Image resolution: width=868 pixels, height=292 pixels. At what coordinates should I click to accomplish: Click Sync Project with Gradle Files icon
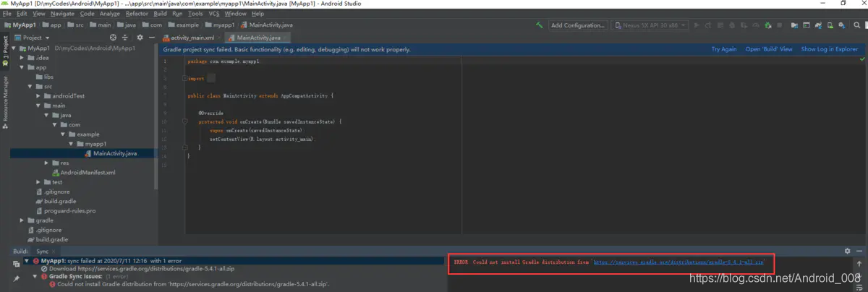click(818, 25)
